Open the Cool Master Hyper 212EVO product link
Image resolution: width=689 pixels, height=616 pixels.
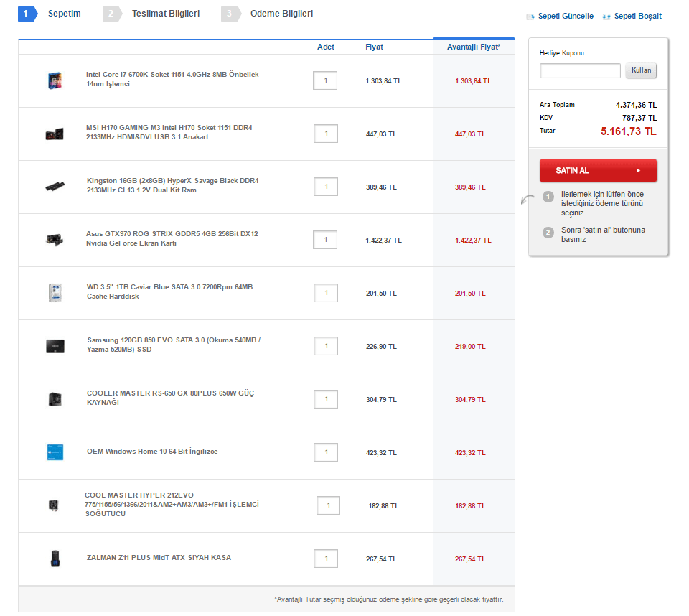pyautogui.click(x=171, y=505)
